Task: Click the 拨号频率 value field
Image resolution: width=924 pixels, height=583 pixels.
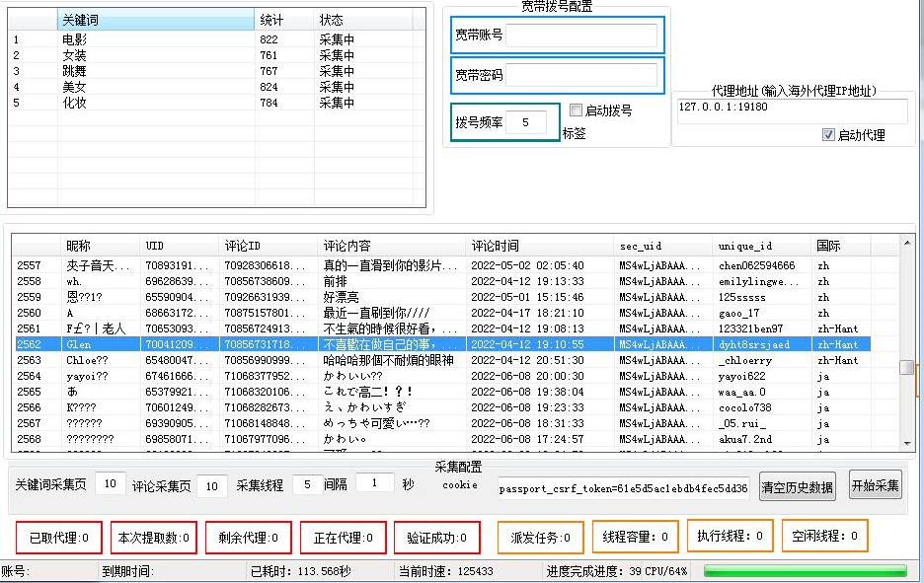Action: (x=526, y=122)
